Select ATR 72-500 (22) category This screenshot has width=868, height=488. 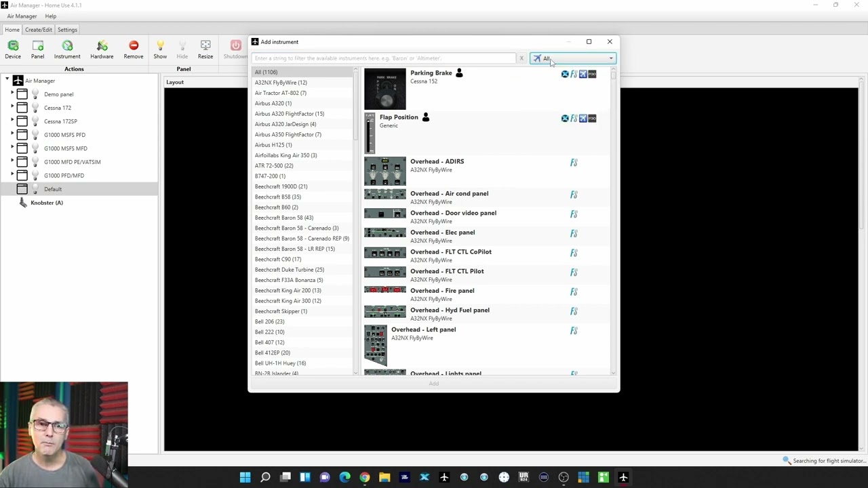(x=302, y=165)
